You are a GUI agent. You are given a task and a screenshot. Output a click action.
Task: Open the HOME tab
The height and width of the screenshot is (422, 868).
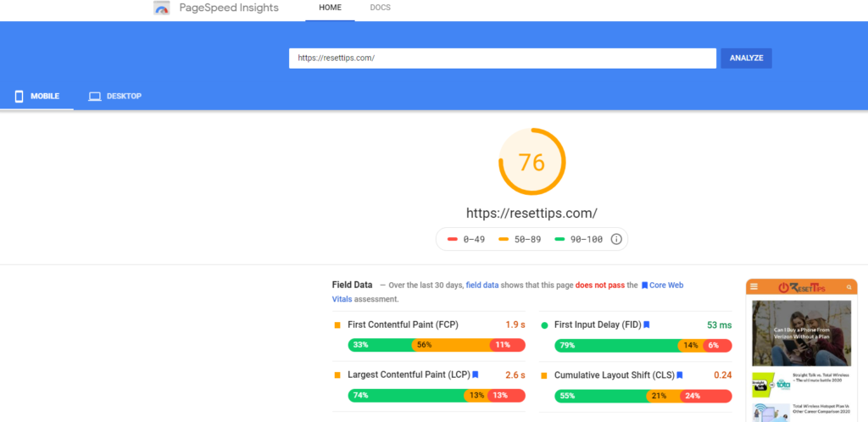[x=330, y=8]
